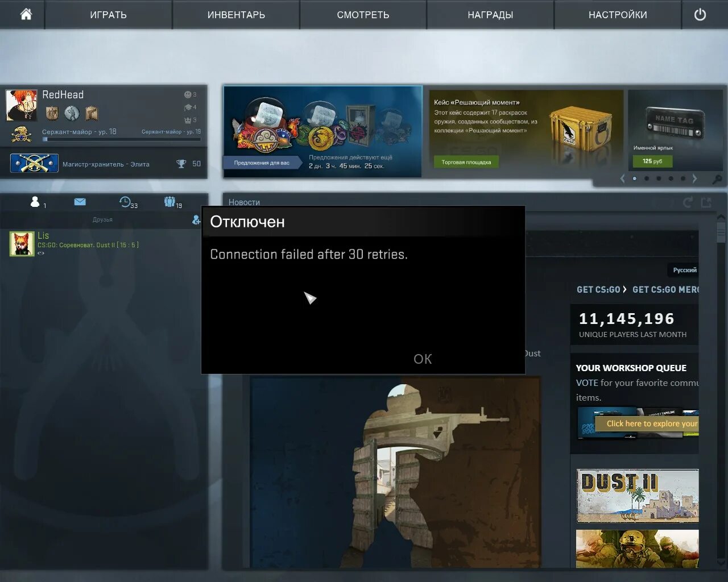
Task: Click the sticker offers banner
Action: (x=323, y=131)
